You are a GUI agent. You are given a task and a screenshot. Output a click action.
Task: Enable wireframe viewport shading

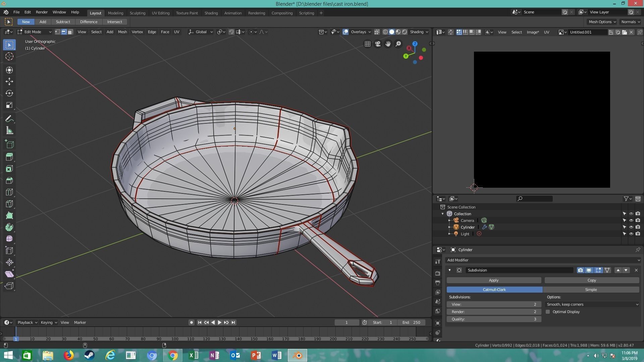[x=385, y=32]
